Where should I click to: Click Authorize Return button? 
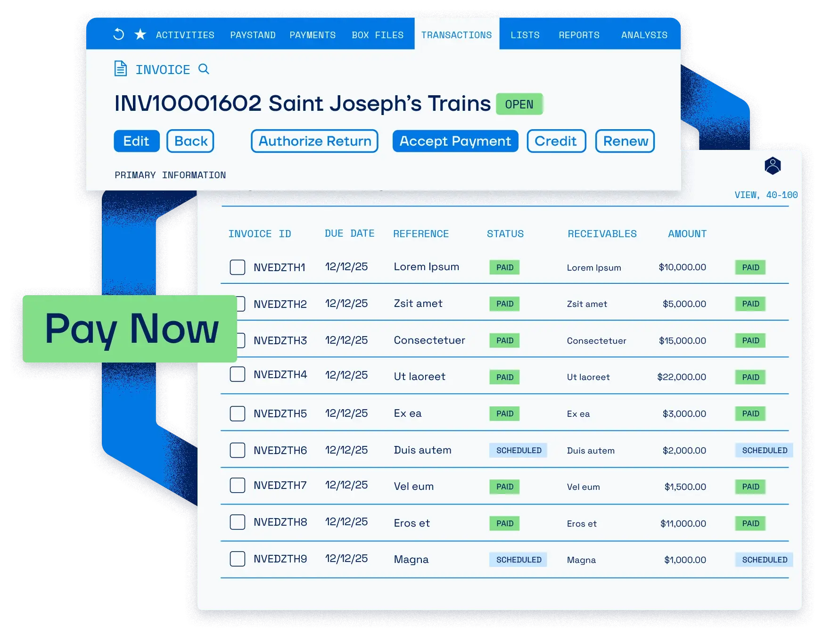pos(315,141)
